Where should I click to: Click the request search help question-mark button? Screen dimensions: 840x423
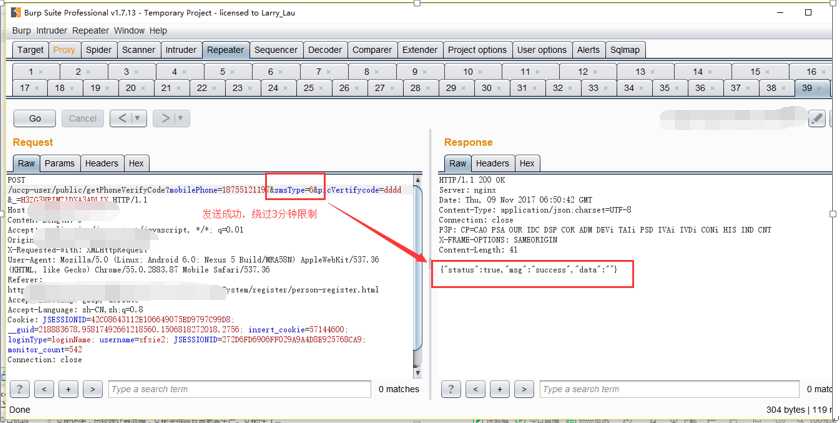click(x=20, y=389)
